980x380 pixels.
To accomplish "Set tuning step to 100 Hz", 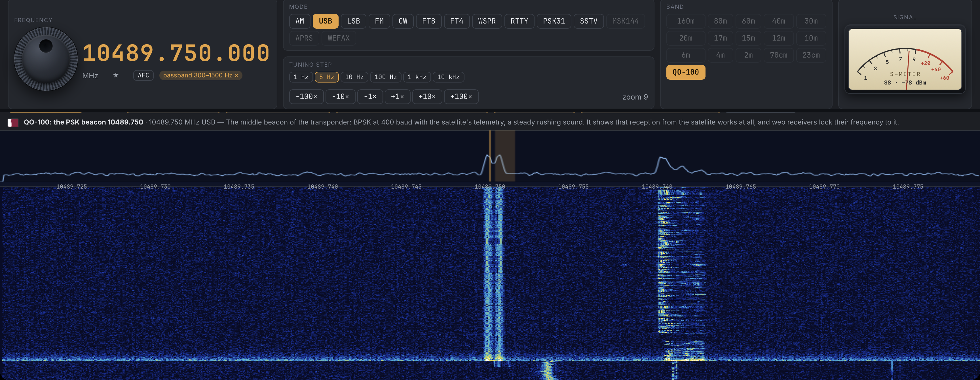I will click(x=386, y=77).
